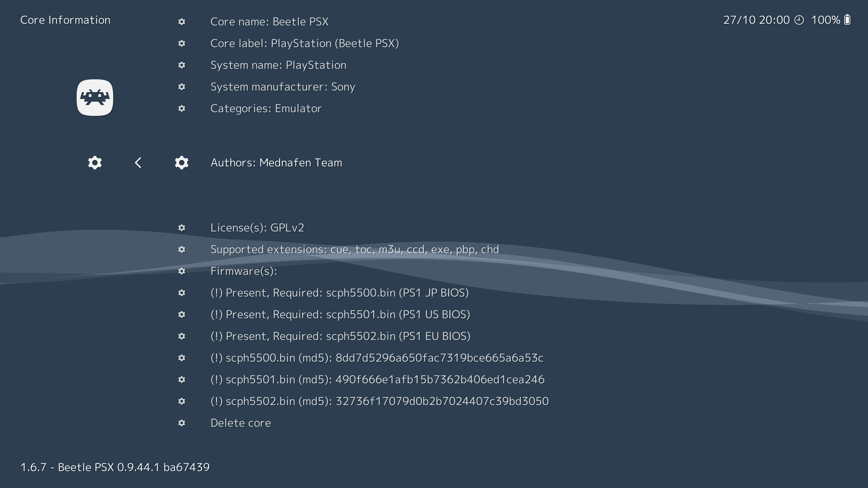Screen dimensions: 868x488
Task: Click the Core Information title
Action: coord(65,20)
